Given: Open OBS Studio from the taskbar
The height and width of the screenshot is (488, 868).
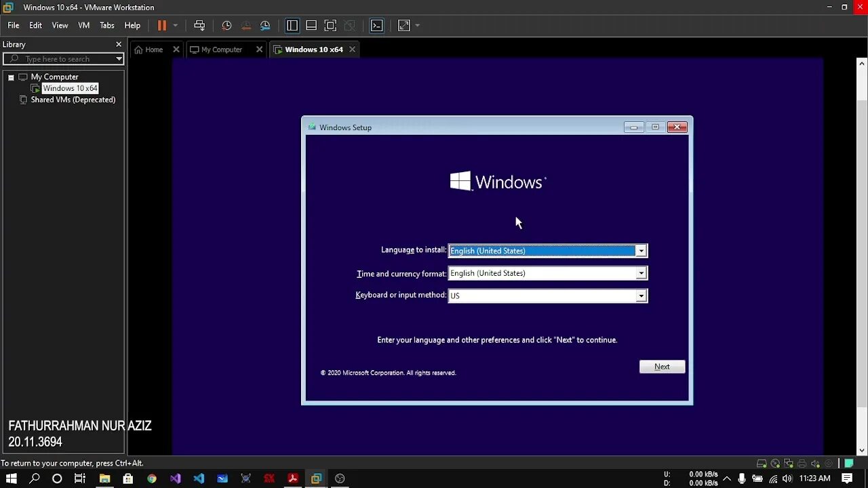Looking at the screenshot, I should click(x=340, y=479).
